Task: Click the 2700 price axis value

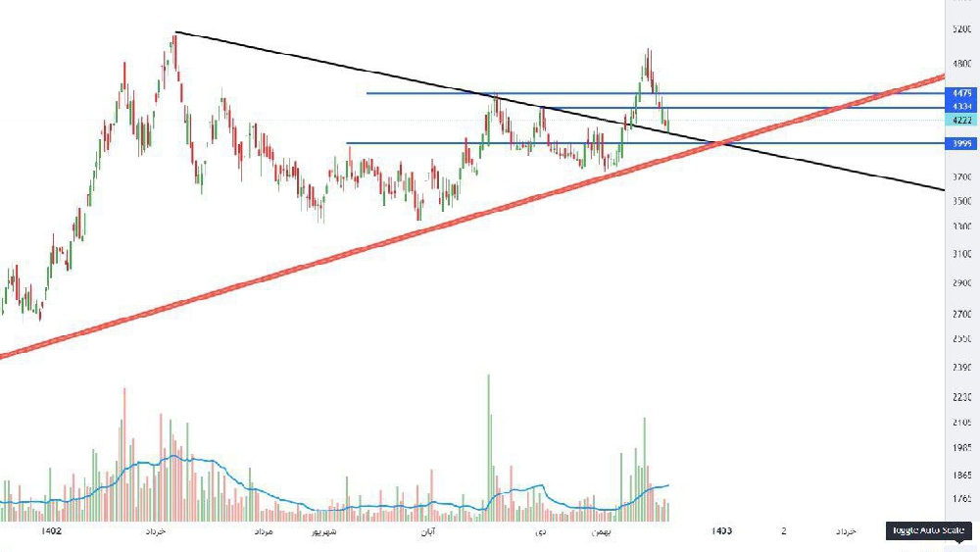Action: click(962, 315)
